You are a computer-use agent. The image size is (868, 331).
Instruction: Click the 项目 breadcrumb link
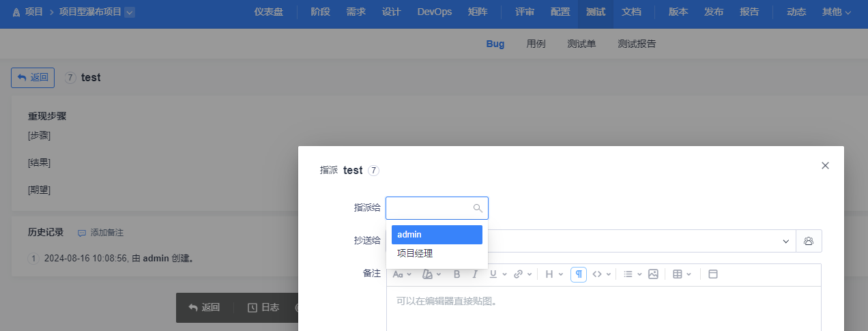[34, 12]
